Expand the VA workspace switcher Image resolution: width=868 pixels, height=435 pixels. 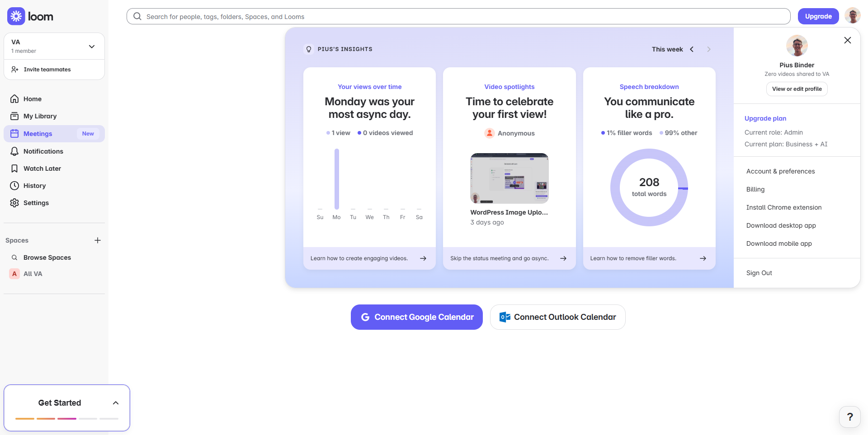point(54,46)
